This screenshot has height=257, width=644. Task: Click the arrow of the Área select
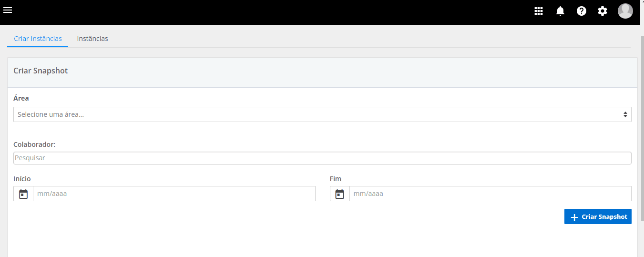(625, 114)
